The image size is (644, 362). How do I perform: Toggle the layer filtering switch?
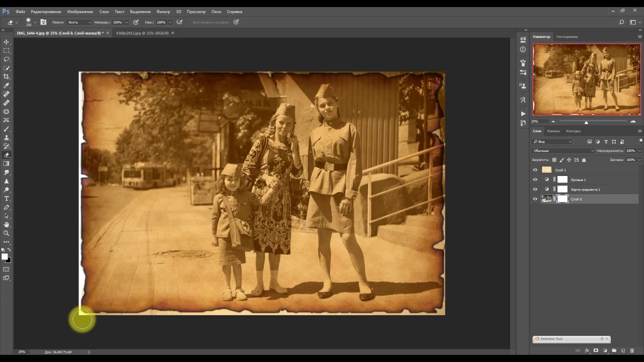[x=640, y=141]
